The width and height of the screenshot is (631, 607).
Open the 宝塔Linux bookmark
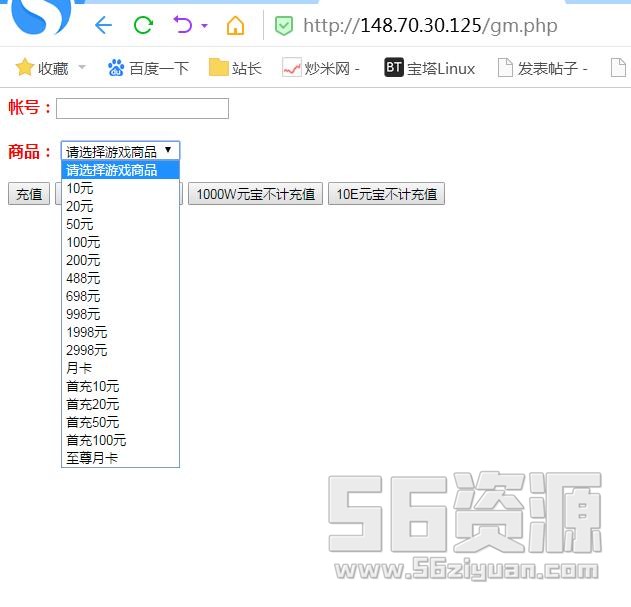[x=430, y=68]
